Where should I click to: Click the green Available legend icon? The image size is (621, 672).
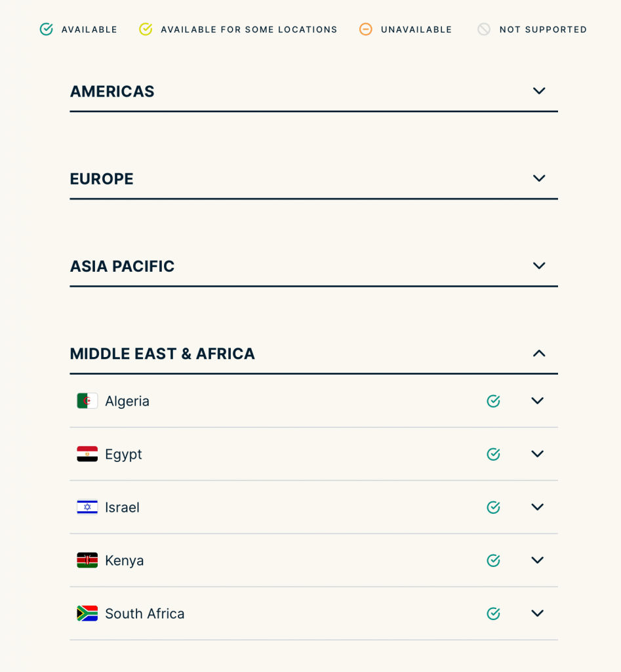46,29
